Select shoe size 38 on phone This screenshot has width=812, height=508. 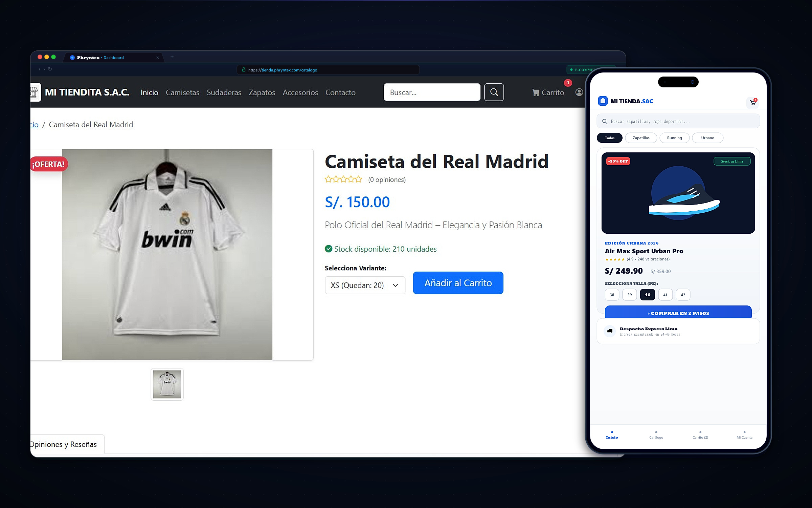612,295
